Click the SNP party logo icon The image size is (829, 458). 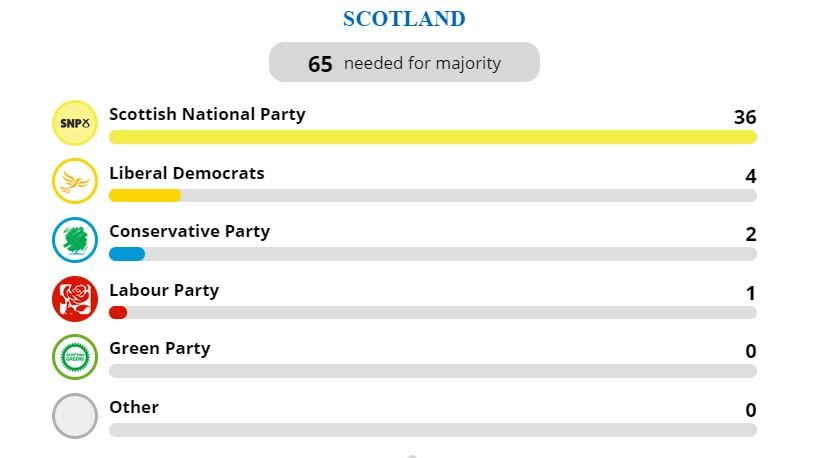pos(75,123)
